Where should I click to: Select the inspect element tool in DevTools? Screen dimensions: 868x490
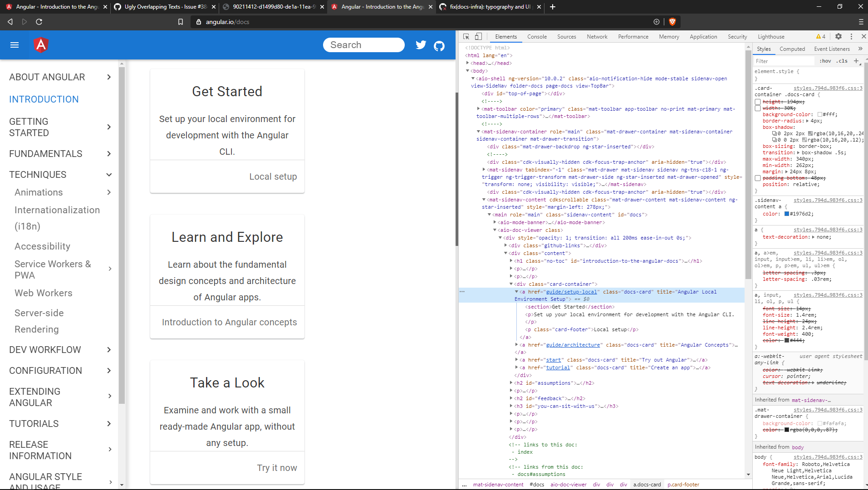click(x=465, y=36)
